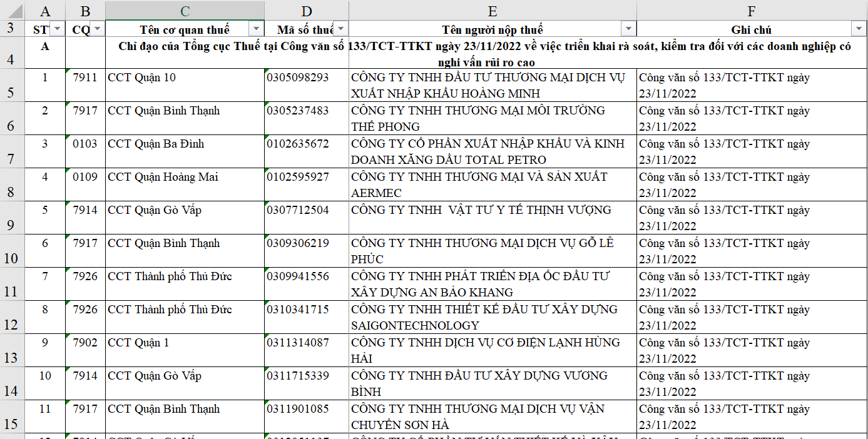
Task: Click tax code cell 0309941556
Action: click(x=307, y=285)
